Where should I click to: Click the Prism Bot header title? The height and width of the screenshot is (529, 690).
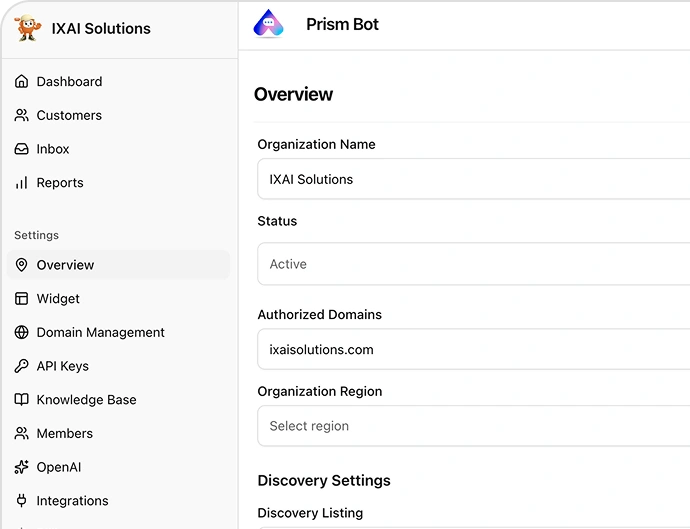pos(342,24)
